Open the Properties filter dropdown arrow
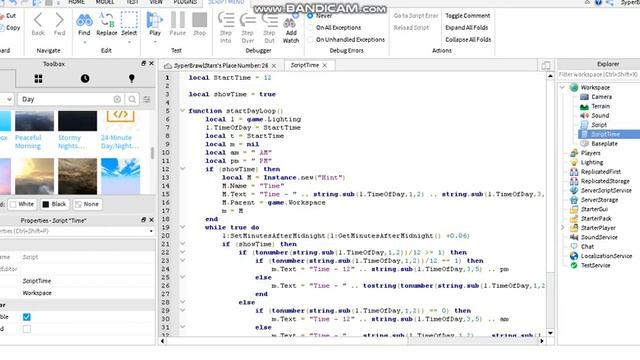The image size is (640, 360). tap(151, 231)
